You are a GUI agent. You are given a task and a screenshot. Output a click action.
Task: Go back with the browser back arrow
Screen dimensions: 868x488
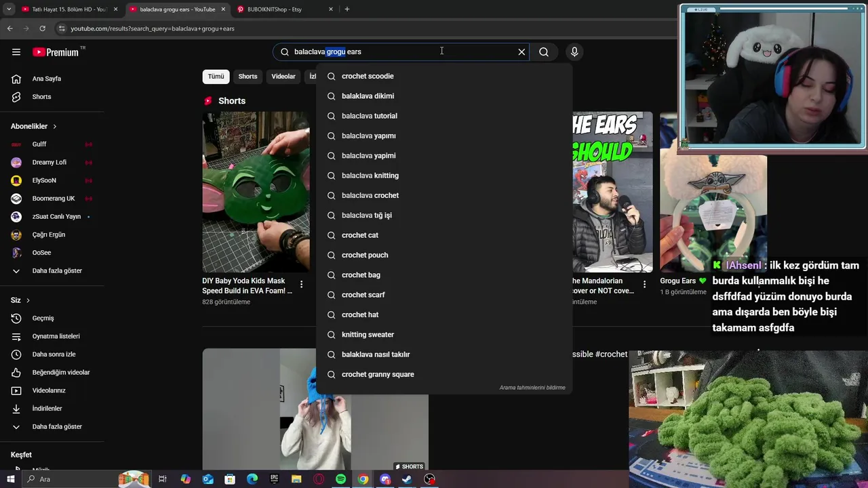click(x=9, y=28)
